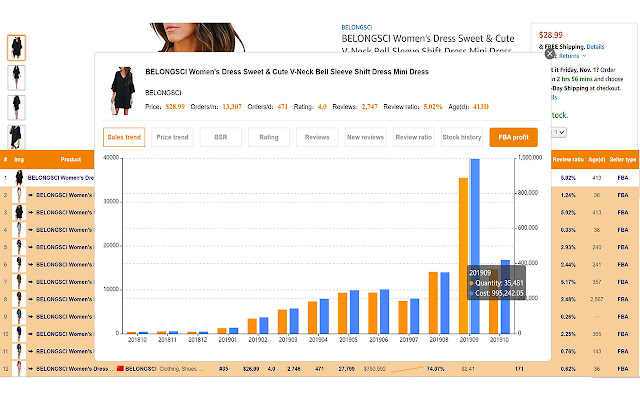Open the Sales trend tab
The image size is (640, 400).
(124, 137)
